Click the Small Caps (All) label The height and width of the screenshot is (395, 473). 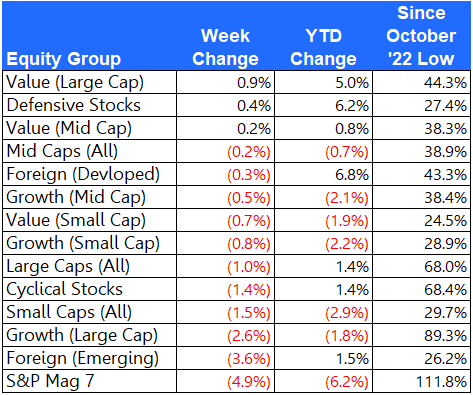[x=69, y=312]
